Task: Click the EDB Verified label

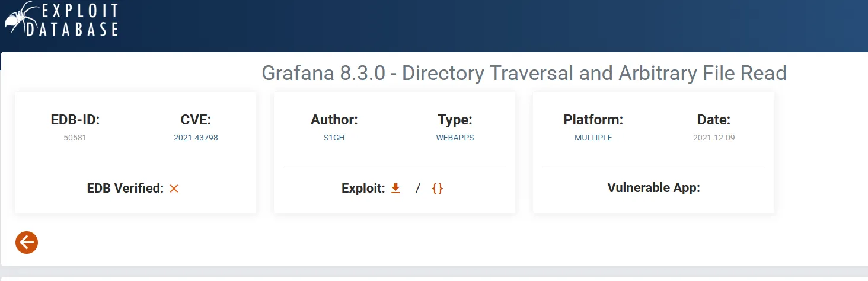Action: pyautogui.click(x=125, y=189)
